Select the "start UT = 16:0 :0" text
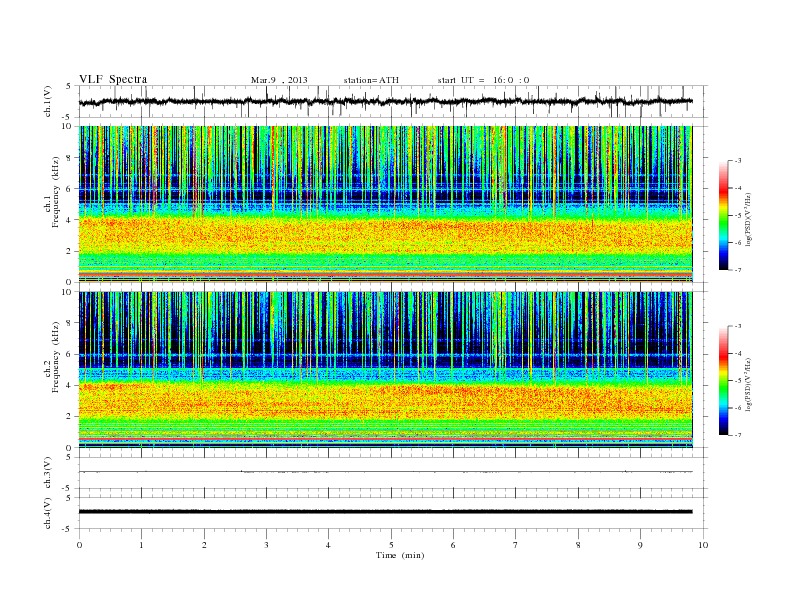 pyautogui.click(x=483, y=80)
